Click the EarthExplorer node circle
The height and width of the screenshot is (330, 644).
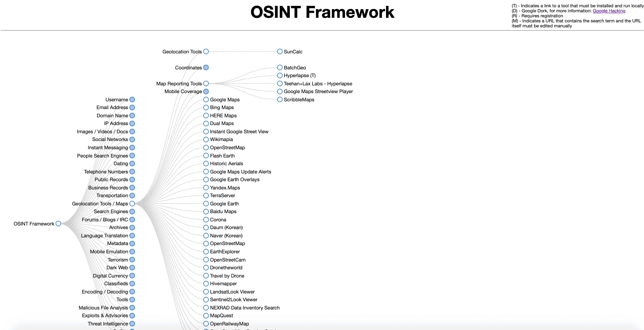click(x=206, y=251)
